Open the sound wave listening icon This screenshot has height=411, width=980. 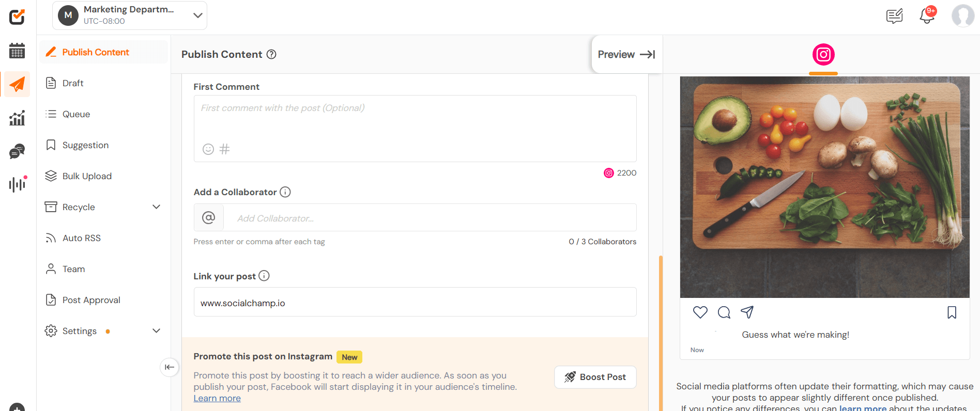[18, 184]
